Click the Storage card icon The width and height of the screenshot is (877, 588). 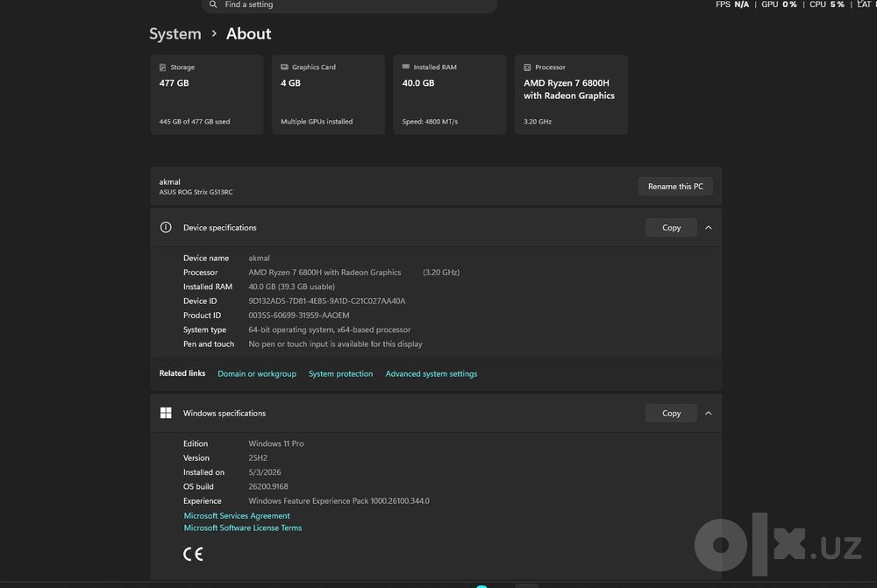coord(163,67)
